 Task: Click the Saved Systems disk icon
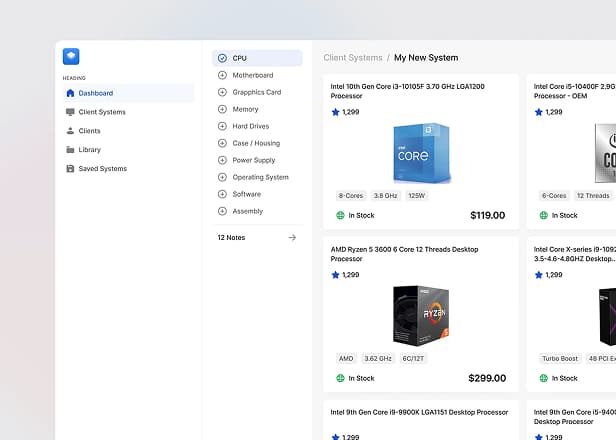tap(70, 169)
